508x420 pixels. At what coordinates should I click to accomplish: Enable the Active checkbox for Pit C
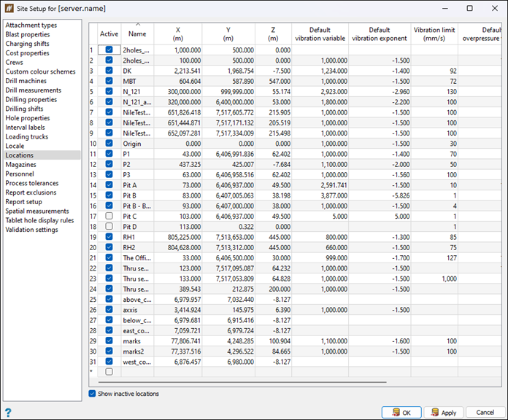point(109,217)
